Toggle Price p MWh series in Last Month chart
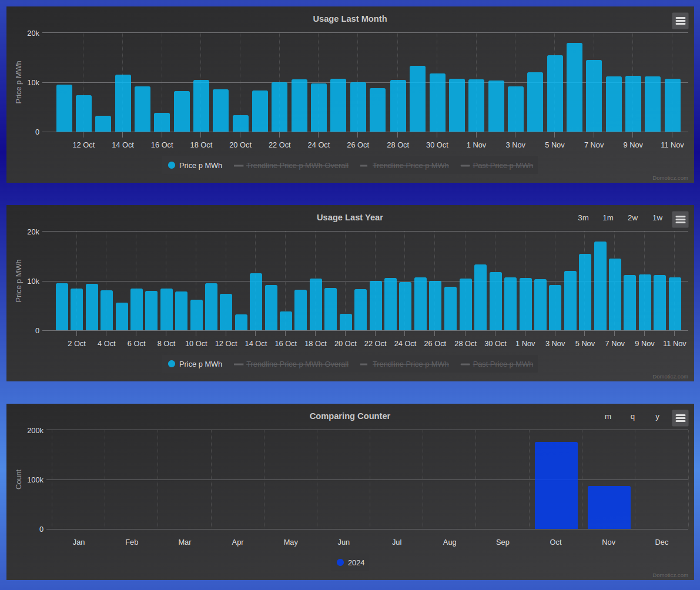Viewport: 700px width, 590px height. pos(195,166)
